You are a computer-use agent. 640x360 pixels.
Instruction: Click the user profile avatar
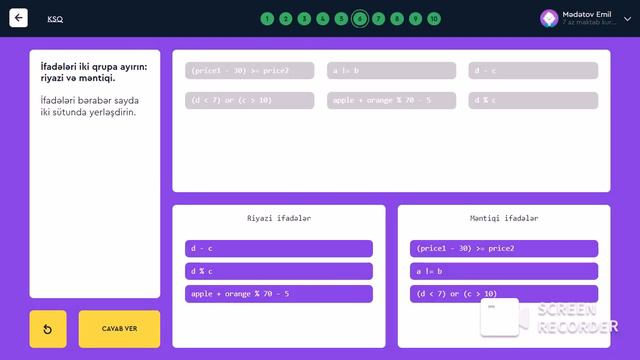click(x=549, y=18)
